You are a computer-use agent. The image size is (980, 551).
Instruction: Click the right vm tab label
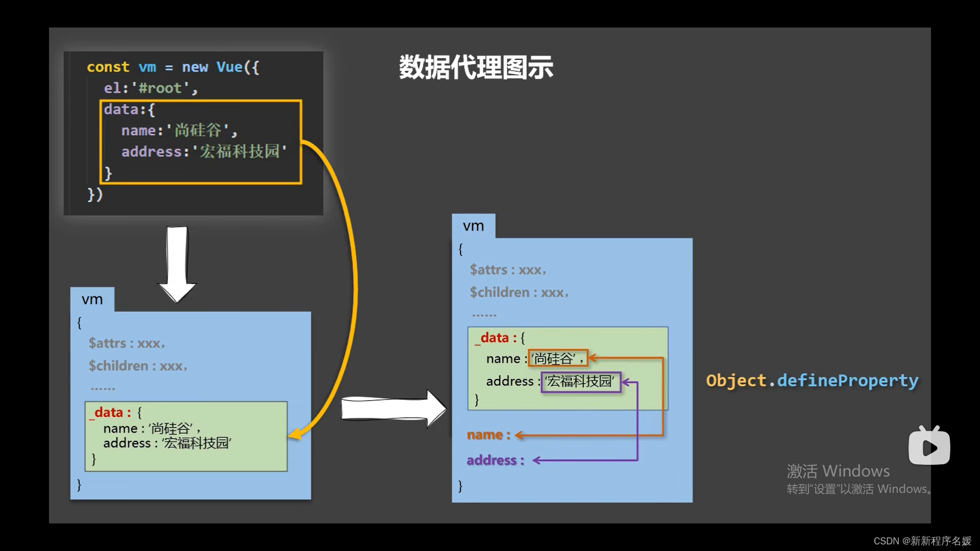click(473, 226)
